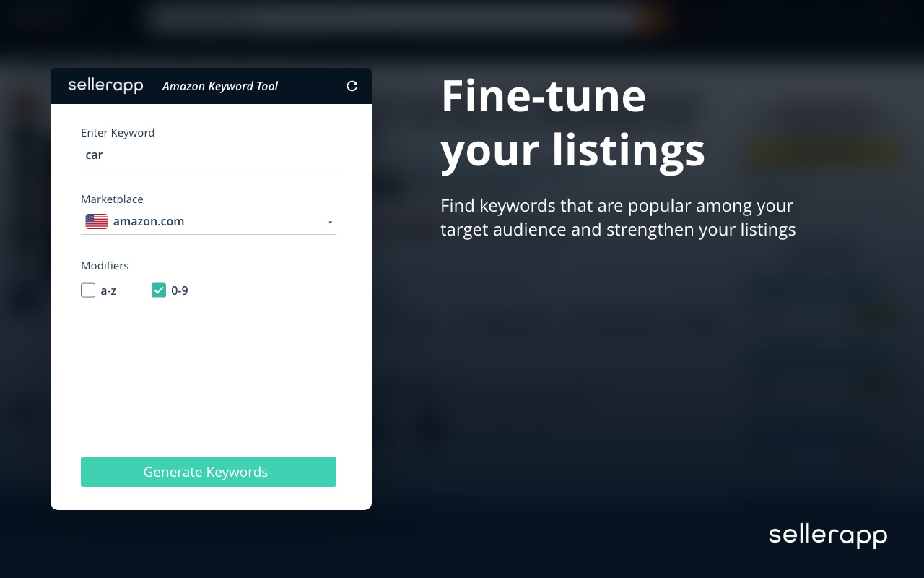Viewport: 924px width, 578px height.
Task: Click the US flag beside amazon.com
Action: [95, 221]
